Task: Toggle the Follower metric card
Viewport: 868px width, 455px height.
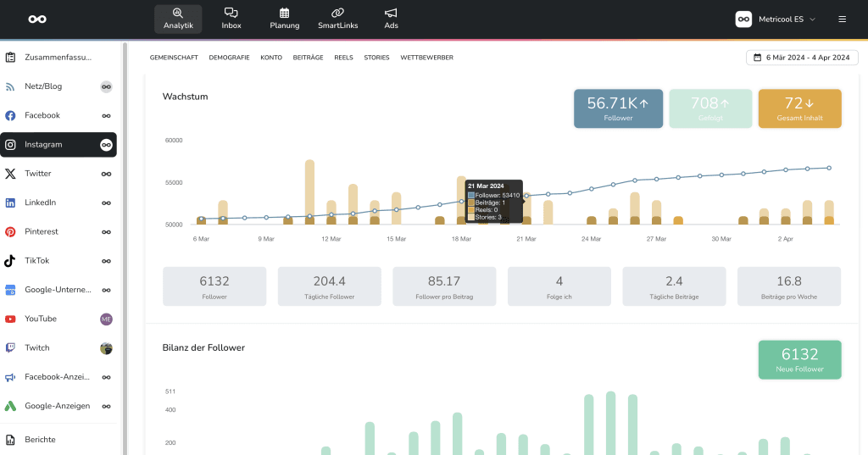Action: [618, 108]
